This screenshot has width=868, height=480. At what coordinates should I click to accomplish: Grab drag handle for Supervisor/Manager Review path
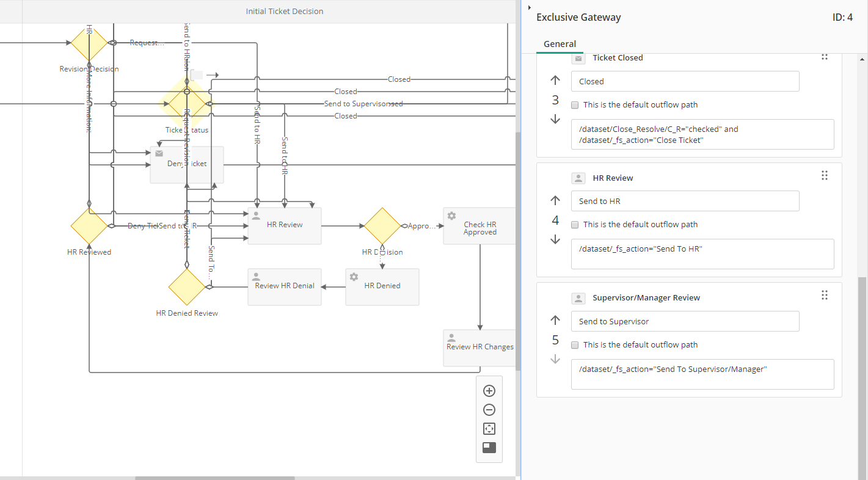coord(824,296)
